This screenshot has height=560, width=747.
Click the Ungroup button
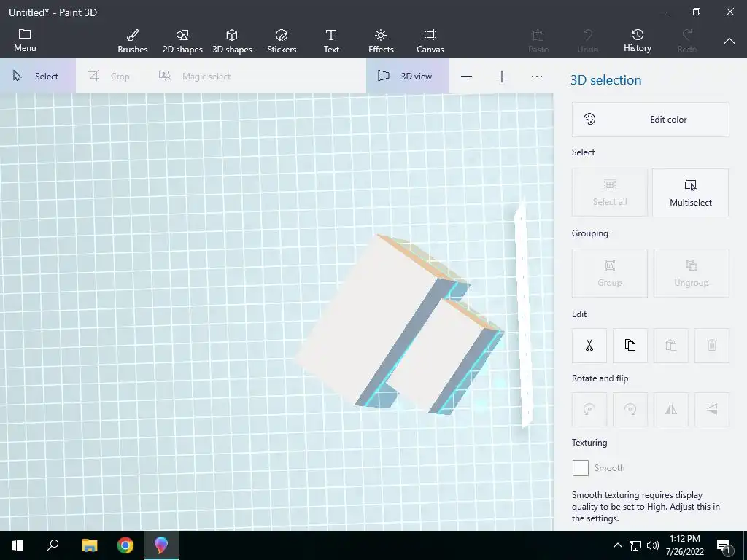tap(692, 273)
